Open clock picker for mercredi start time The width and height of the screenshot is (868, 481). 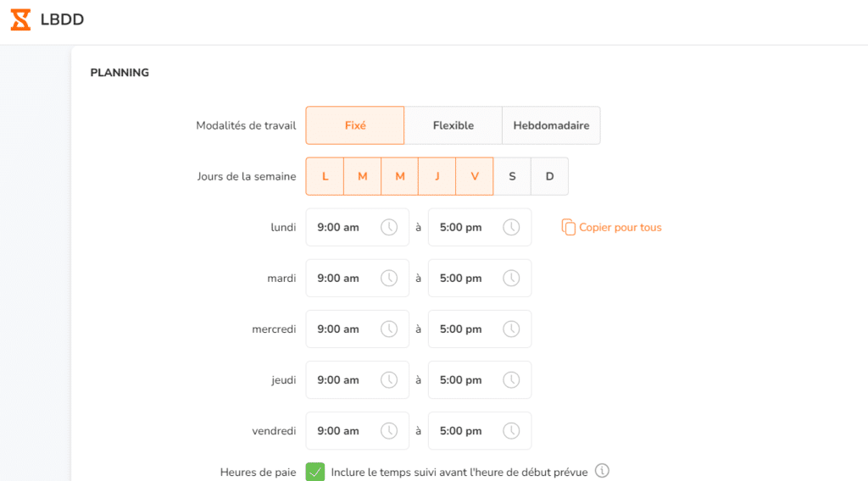pos(388,329)
